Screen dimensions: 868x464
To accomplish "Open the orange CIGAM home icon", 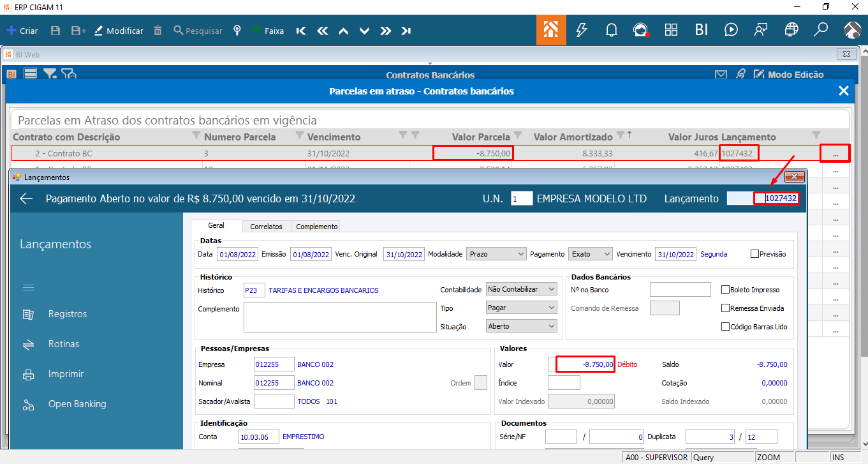I will (x=551, y=30).
